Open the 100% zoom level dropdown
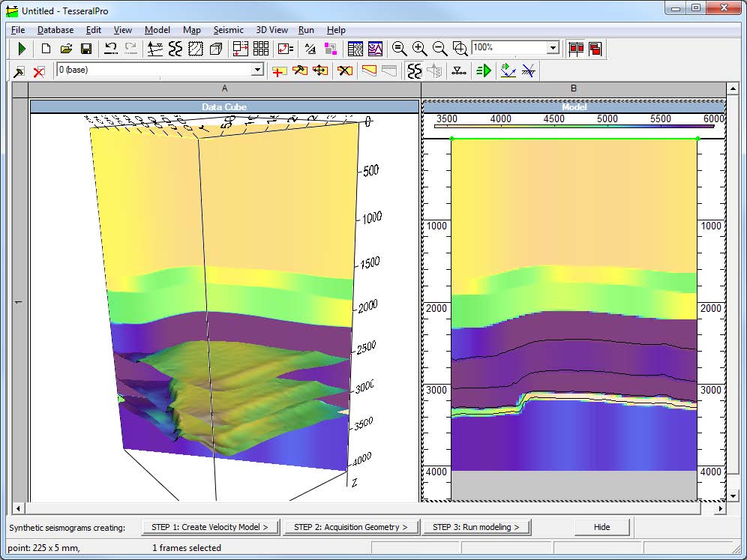Viewport: 747px width, 560px height. 553,48
